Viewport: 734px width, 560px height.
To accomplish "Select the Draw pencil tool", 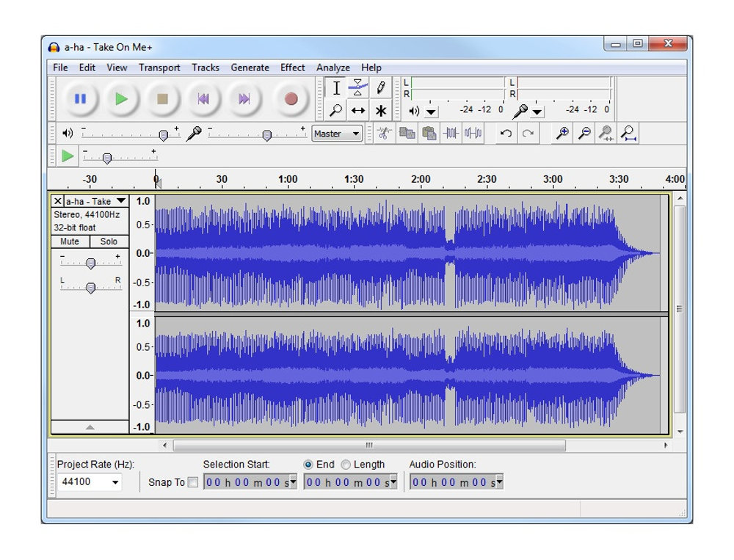I will coord(380,87).
